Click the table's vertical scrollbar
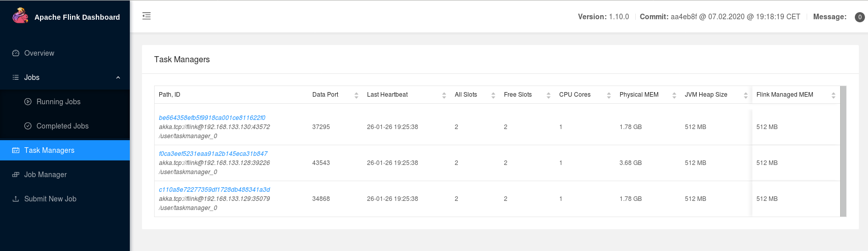868x251 pixels. tap(843, 151)
